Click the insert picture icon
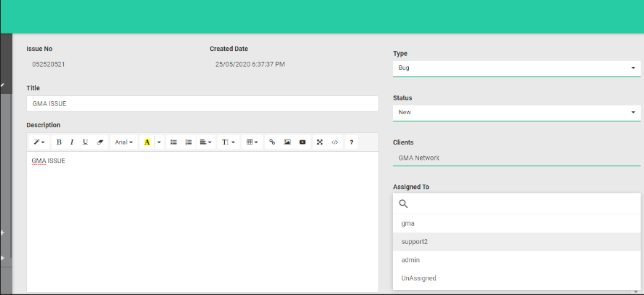This screenshot has height=295, width=644. [x=287, y=142]
